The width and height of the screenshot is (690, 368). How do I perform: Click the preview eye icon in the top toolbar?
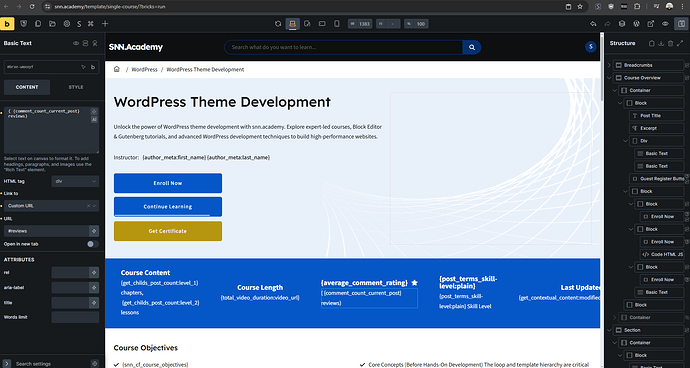click(665, 24)
